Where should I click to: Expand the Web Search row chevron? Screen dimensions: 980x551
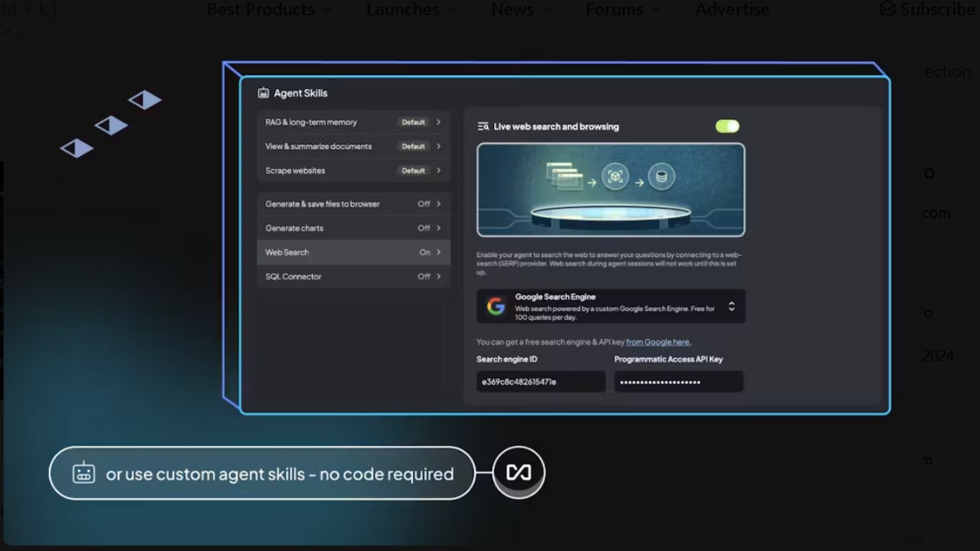pos(439,252)
